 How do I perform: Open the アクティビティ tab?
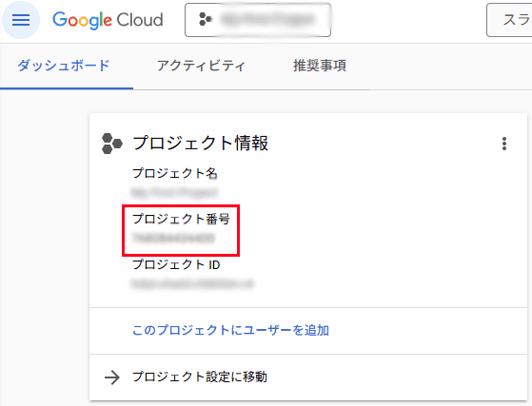click(201, 66)
